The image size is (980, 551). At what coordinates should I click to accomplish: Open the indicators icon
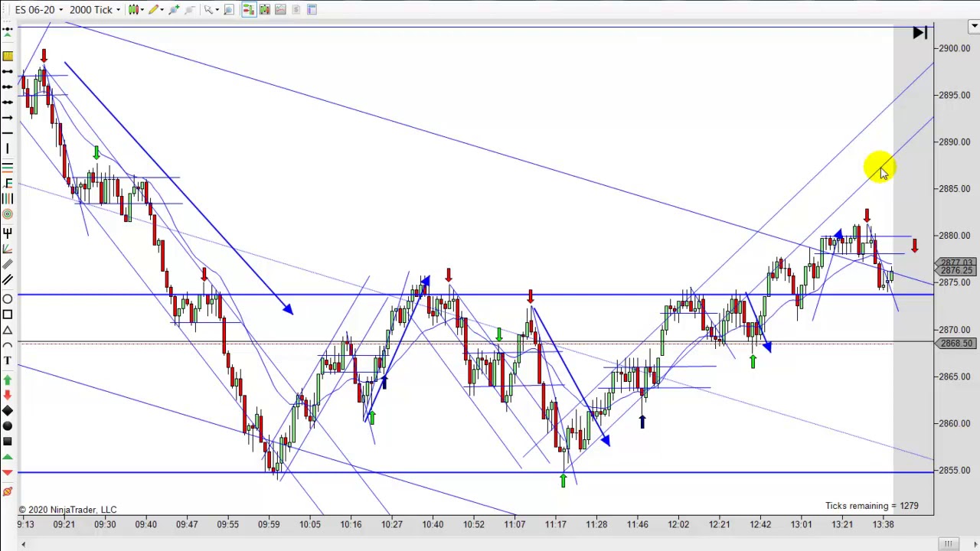[x=280, y=9]
